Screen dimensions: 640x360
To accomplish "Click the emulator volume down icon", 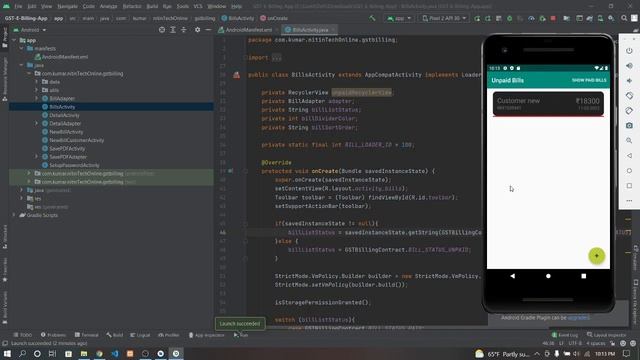I will tap(629, 81).
